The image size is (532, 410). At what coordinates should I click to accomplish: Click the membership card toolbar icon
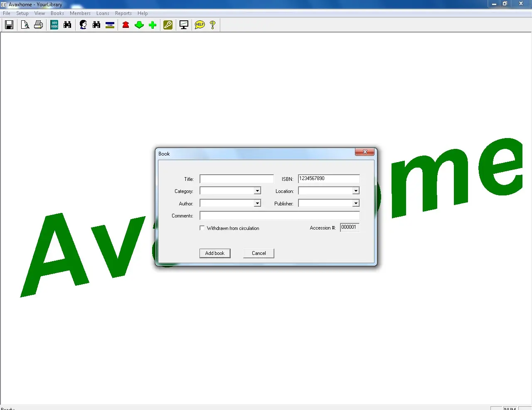110,25
